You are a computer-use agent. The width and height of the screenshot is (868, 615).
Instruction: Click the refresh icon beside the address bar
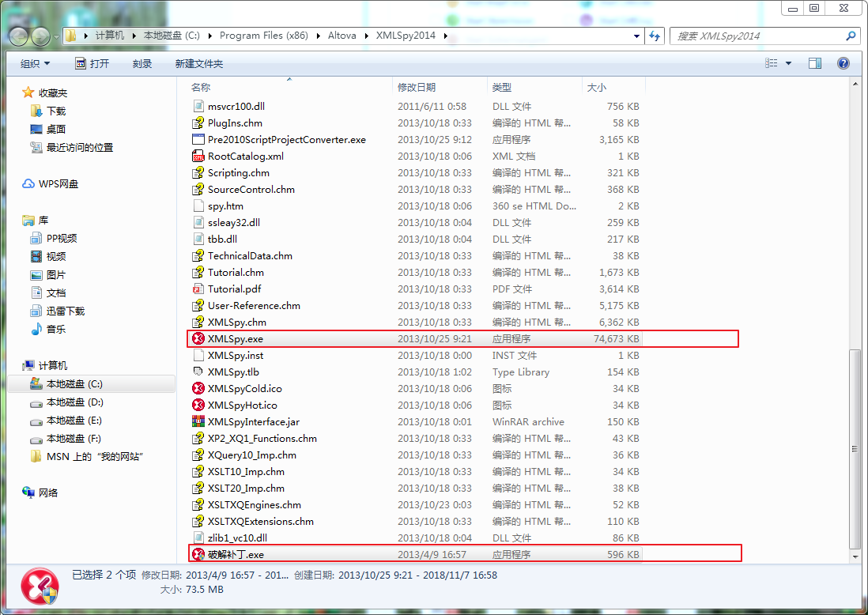[x=654, y=36]
